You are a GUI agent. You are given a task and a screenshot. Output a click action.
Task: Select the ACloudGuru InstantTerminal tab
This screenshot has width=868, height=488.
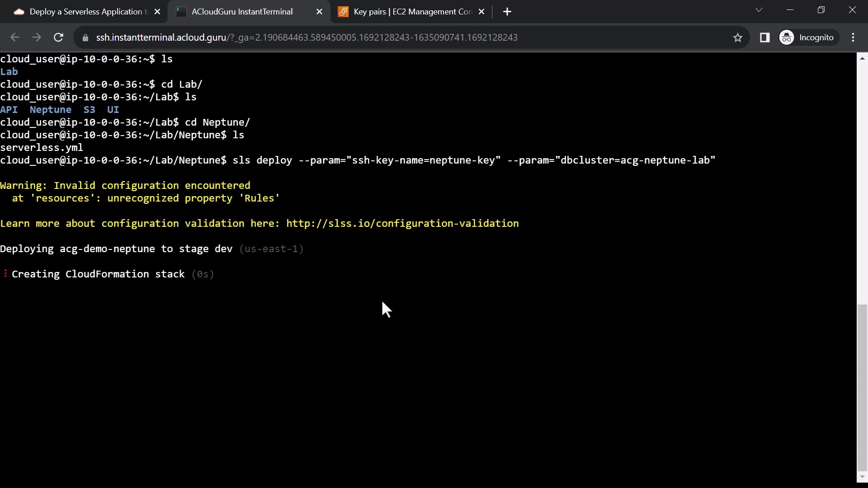242,12
